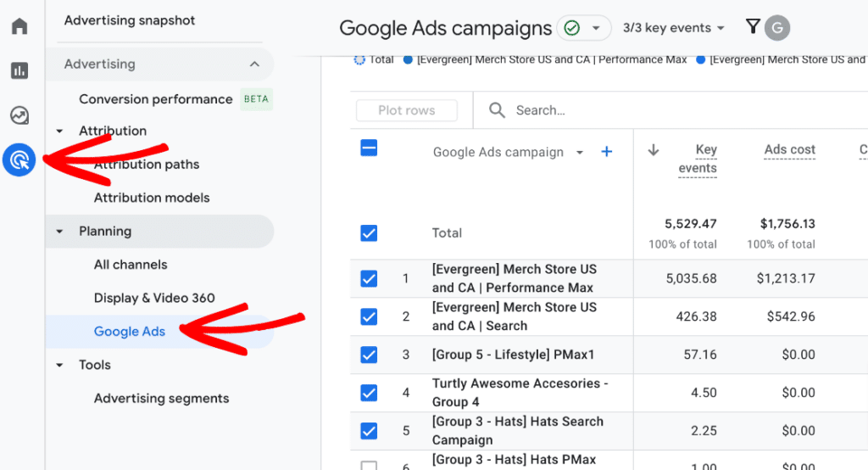Screen dimensions: 868x470
Task: Click the filter funnel icon
Action: point(752,27)
